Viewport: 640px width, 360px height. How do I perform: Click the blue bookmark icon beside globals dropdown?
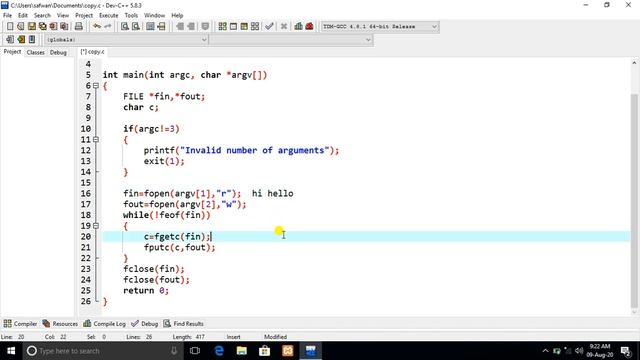tap(32, 40)
